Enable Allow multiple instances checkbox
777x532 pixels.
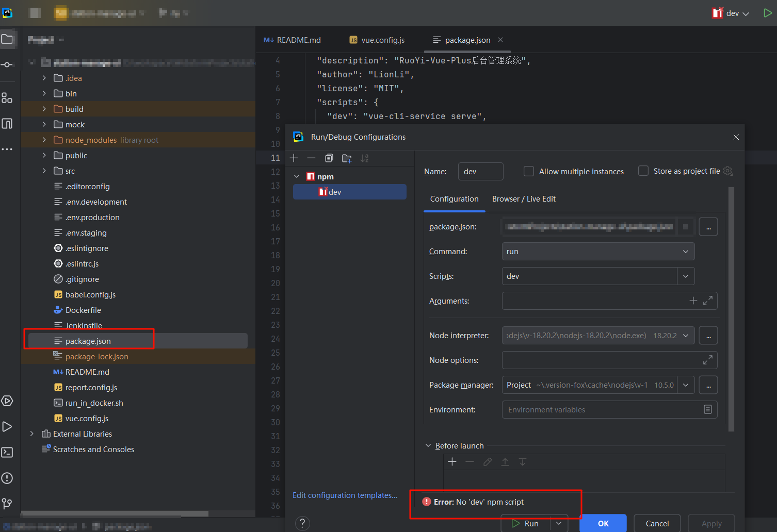click(x=529, y=171)
